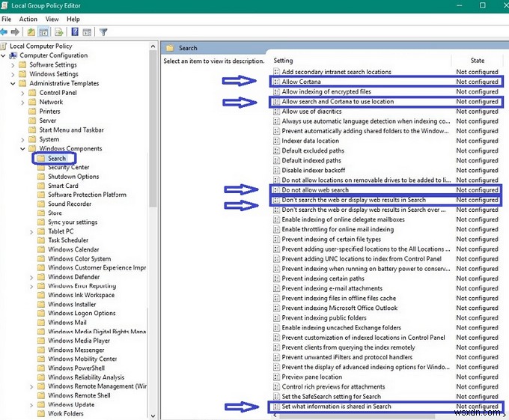Select the Search folder in the tree
The image size is (509, 420).
pyautogui.click(x=57, y=158)
